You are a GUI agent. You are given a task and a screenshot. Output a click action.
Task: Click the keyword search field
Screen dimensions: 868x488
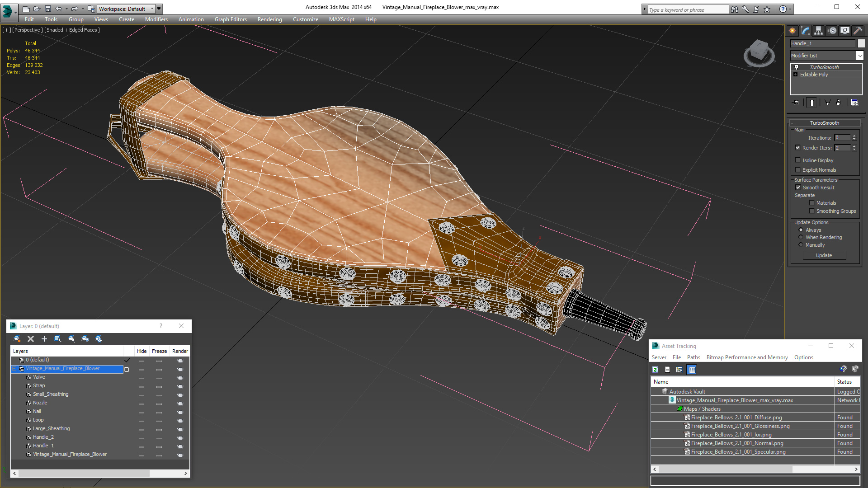click(x=688, y=9)
